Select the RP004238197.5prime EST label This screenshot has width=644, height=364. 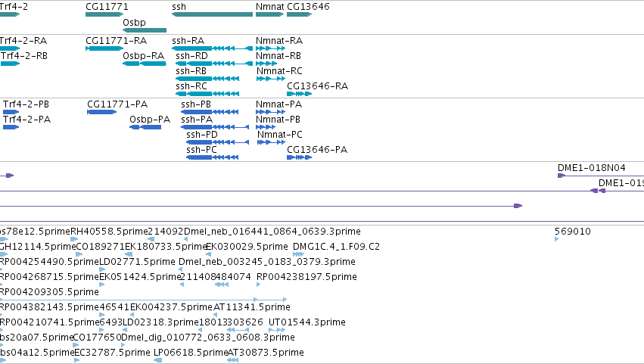tap(306, 277)
